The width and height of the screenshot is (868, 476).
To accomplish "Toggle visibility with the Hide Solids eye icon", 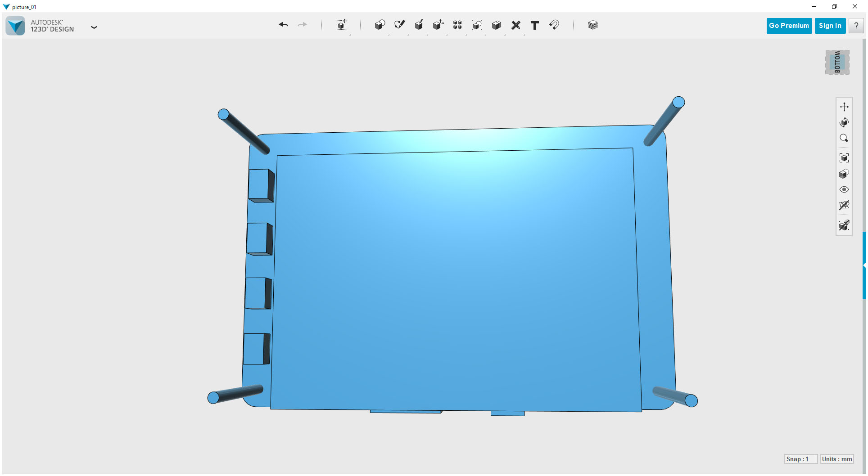I will [x=845, y=189].
